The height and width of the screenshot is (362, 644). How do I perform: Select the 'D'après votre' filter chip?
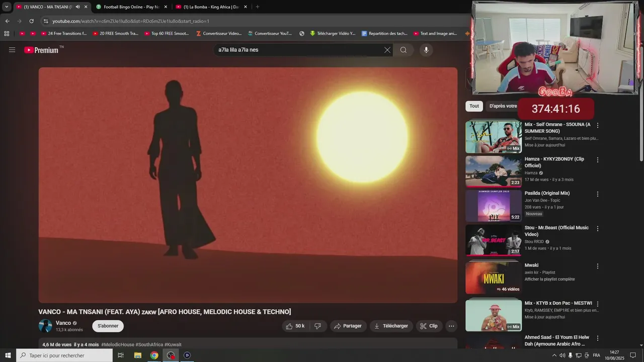[x=503, y=106]
